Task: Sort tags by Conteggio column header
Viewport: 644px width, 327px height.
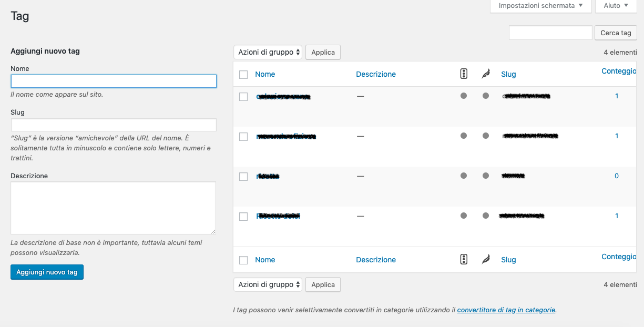Action: [x=619, y=71]
